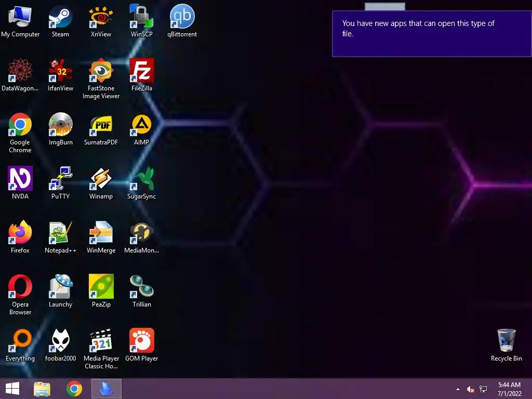Image resolution: width=532 pixels, height=399 pixels.
Task: Show hidden system tray icons
Action: (458, 389)
